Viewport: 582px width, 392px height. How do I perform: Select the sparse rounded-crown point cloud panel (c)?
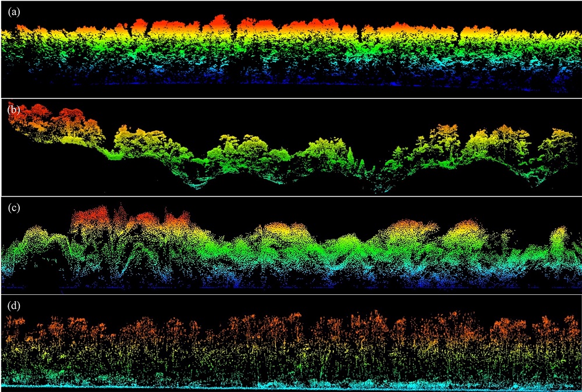coord(291,245)
